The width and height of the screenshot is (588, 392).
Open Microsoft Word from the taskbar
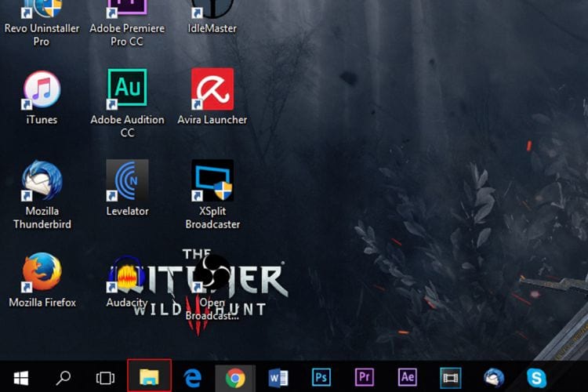pos(278,378)
